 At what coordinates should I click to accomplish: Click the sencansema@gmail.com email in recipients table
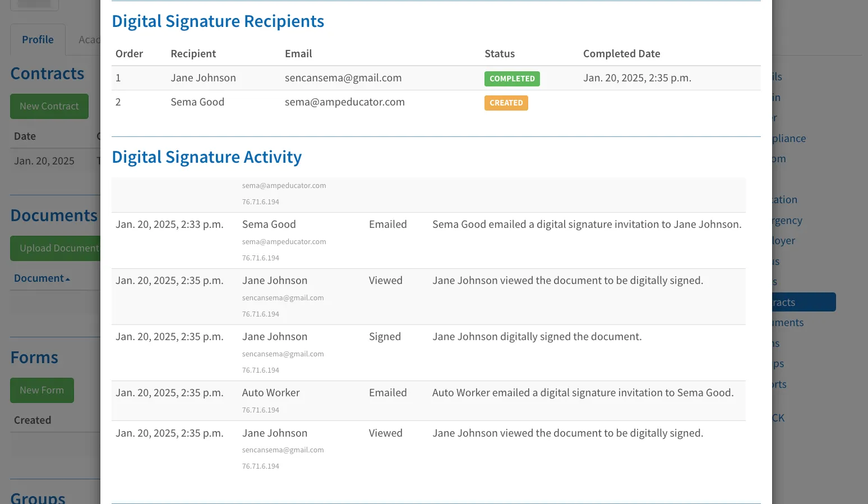343,78
